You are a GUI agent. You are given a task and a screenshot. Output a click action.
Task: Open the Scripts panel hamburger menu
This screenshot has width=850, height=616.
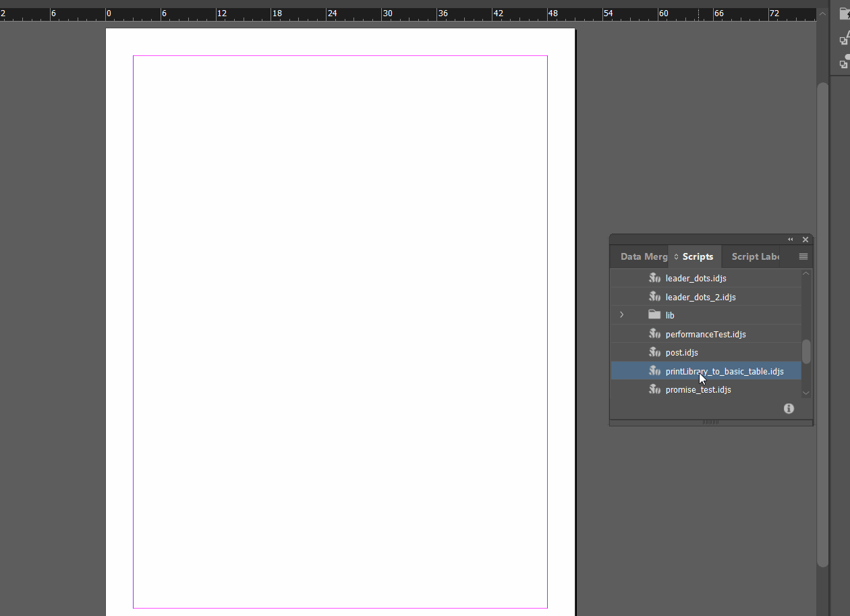click(803, 256)
